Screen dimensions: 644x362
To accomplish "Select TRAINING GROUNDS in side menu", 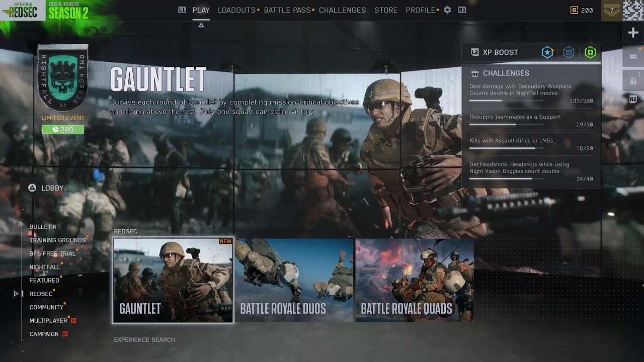I will tap(57, 240).
